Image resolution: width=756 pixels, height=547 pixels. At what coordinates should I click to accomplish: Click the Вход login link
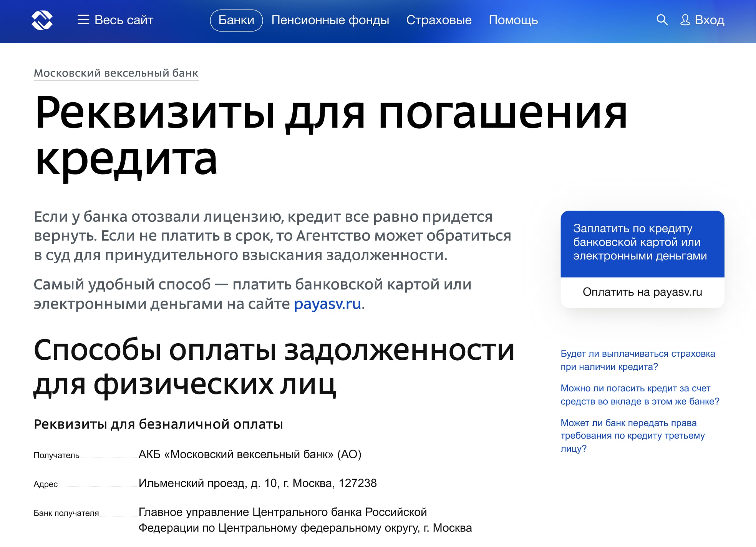tap(709, 20)
